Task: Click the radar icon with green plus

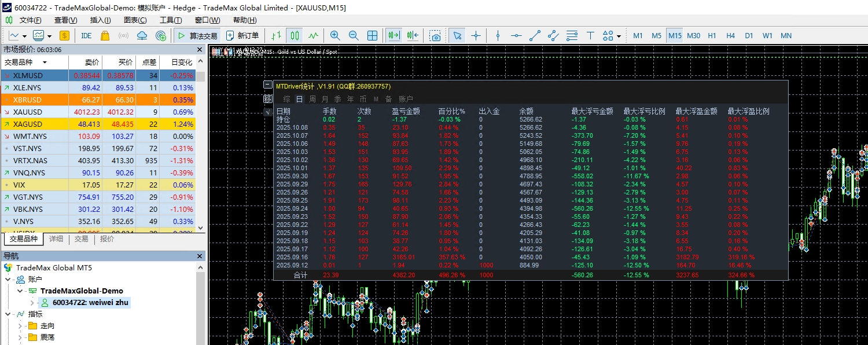Action: click(x=161, y=35)
